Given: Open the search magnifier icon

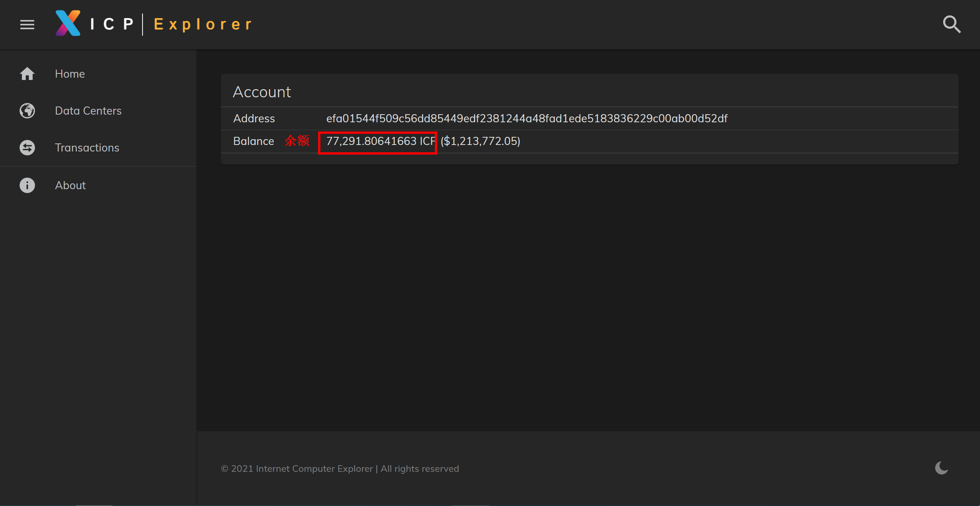Looking at the screenshot, I should [952, 25].
